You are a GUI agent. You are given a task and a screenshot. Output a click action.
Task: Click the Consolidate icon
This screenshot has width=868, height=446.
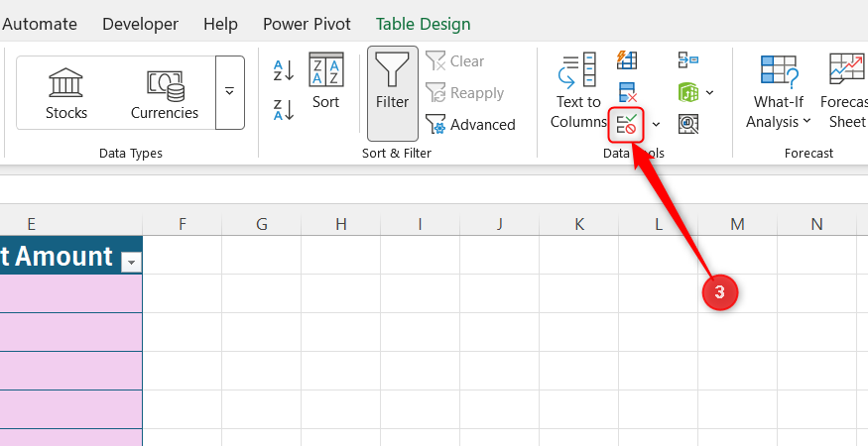coord(688,60)
